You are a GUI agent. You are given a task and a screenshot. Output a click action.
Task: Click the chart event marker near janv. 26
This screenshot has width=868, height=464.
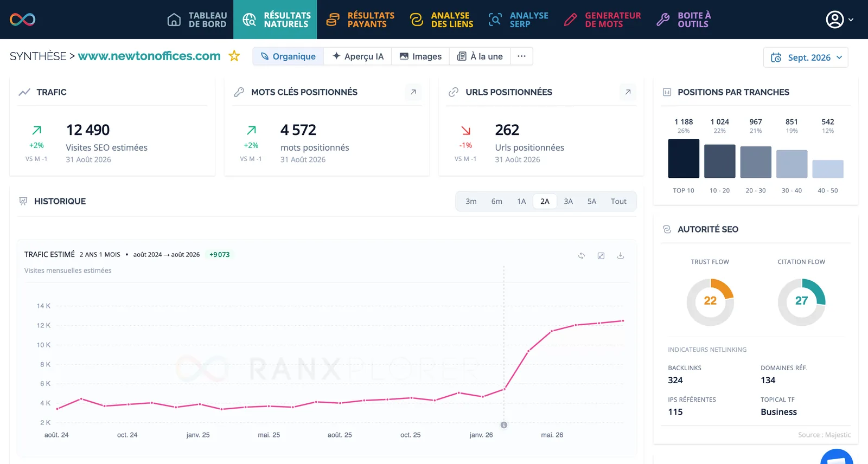click(x=504, y=425)
